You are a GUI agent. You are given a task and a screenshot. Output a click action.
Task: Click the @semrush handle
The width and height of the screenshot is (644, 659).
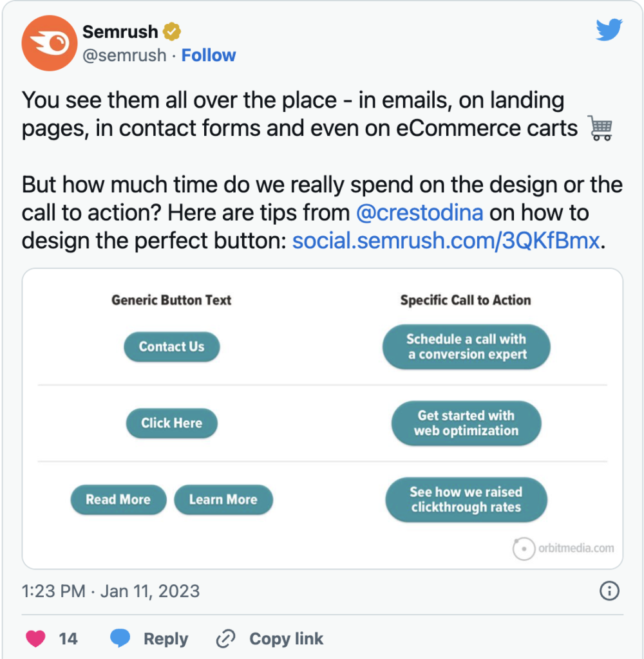[124, 55]
